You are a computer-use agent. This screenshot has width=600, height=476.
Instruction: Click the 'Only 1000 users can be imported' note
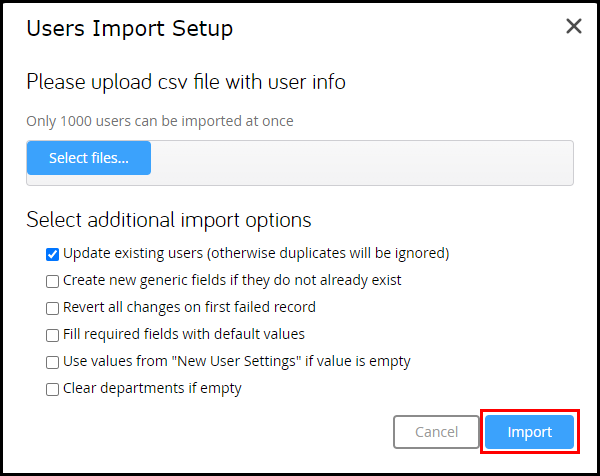click(x=160, y=121)
